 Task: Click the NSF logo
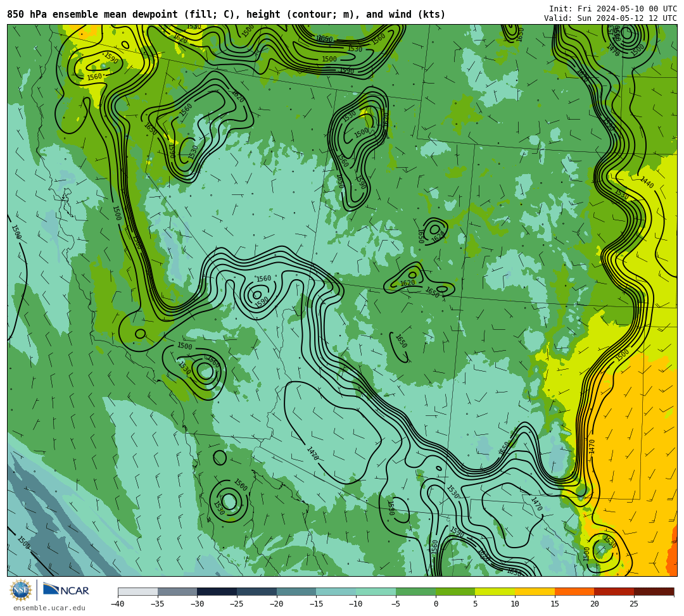point(20,591)
